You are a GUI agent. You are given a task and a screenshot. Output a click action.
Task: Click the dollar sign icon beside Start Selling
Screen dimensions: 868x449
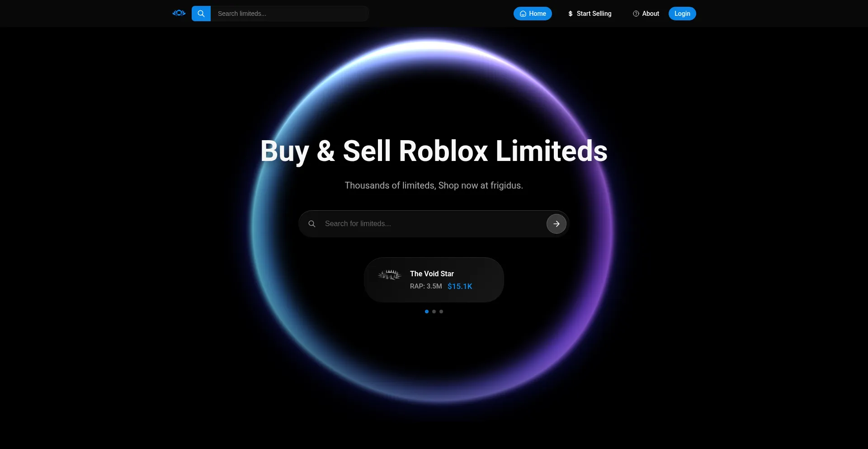pos(571,14)
